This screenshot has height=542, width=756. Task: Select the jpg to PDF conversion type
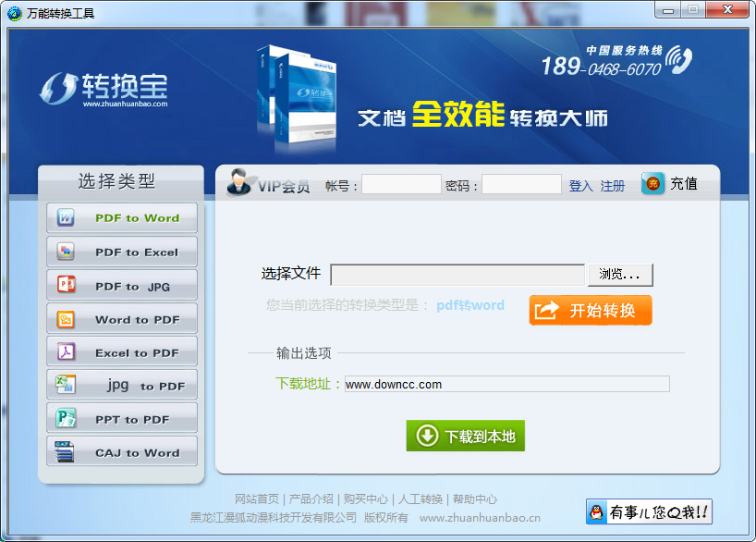[121, 385]
